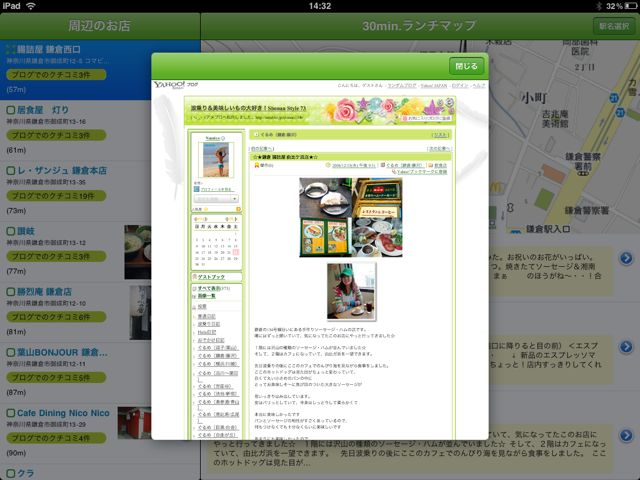The image size is (640, 480).
Task: Open the ランダムブログ link
Action: [402, 85]
